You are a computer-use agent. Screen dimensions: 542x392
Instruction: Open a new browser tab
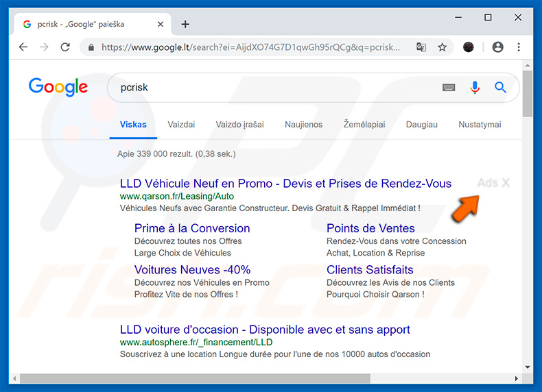185,24
